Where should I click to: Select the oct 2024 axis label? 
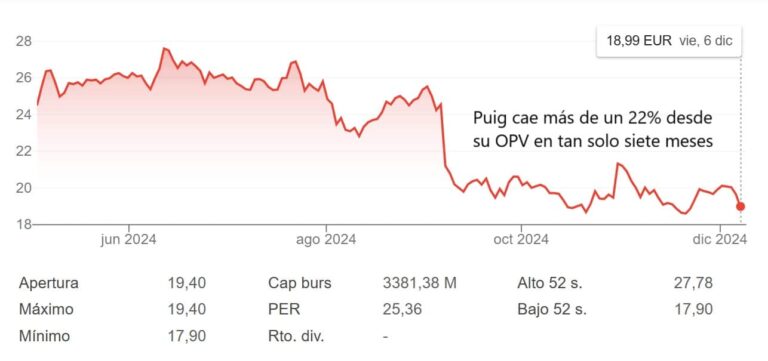522,240
